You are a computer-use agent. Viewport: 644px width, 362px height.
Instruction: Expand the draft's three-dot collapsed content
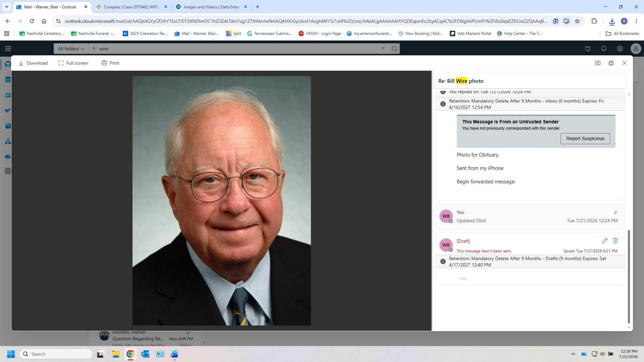click(x=463, y=279)
